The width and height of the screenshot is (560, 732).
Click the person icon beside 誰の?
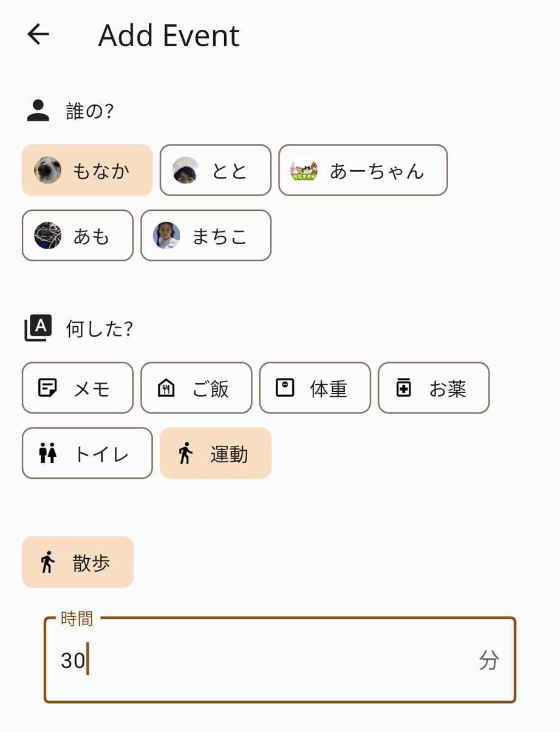pyautogui.click(x=38, y=111)
